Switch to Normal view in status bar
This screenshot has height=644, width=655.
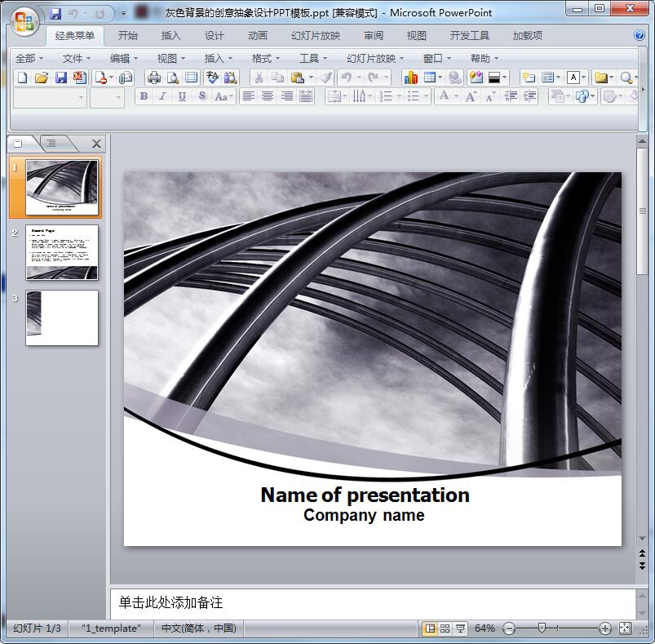[x=430, y=628]
